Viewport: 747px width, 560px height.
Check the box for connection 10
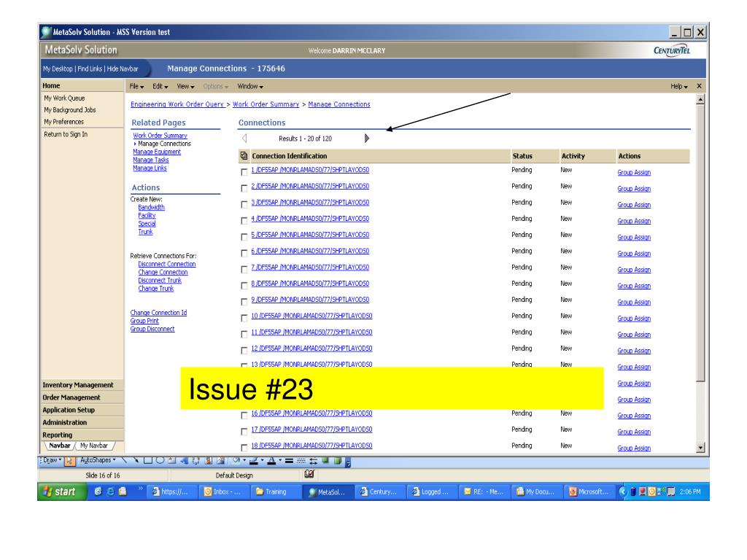pyautogui.click(x=244, y=318)
